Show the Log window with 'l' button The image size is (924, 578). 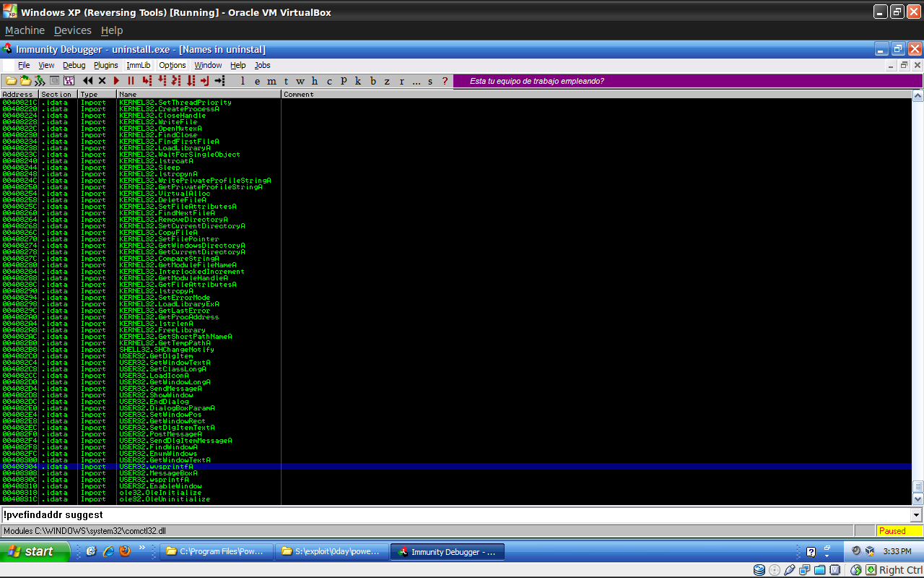click(x=243, y=81)
